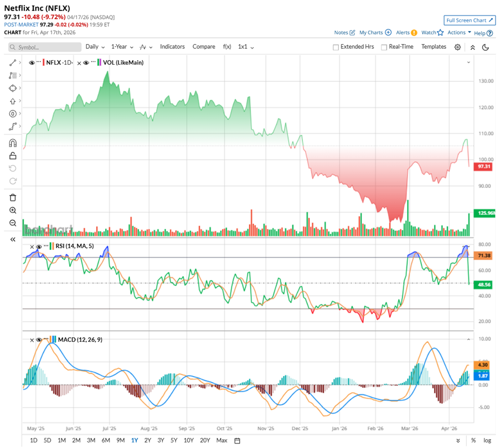Select the Max time range
The image size is (500, 448).
(x=222, y=440)
